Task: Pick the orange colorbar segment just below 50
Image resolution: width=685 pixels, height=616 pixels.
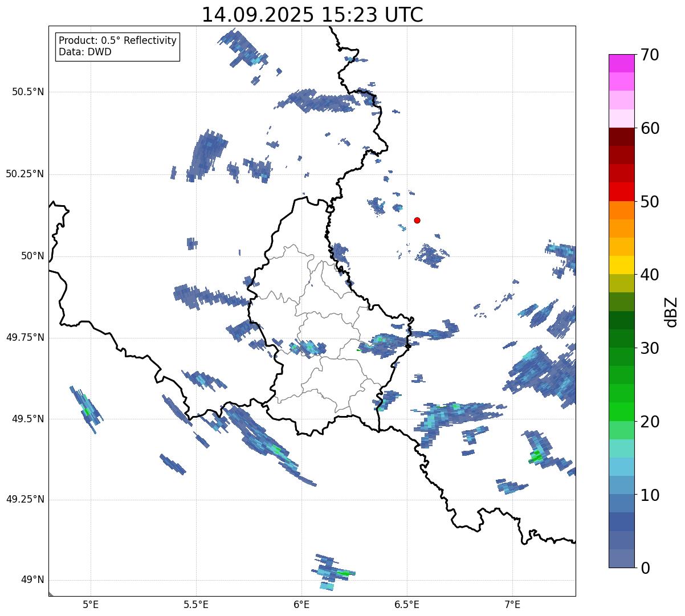Action: pos(622,210)
